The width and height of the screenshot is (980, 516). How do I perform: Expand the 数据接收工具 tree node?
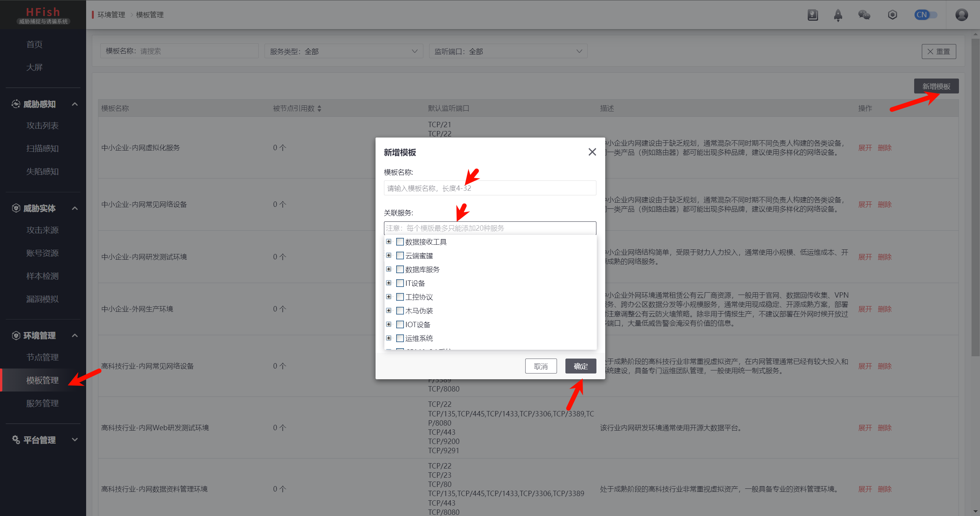point(389,242)
